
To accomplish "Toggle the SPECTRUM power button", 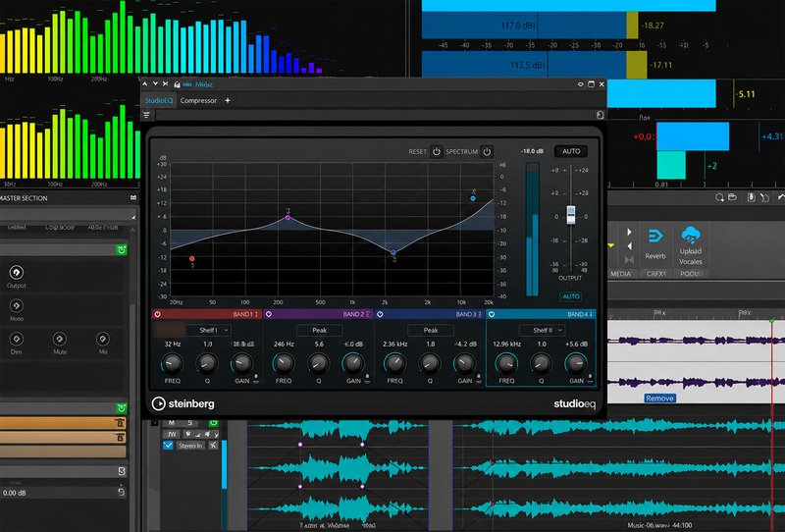I will click(x=487, y=152).
